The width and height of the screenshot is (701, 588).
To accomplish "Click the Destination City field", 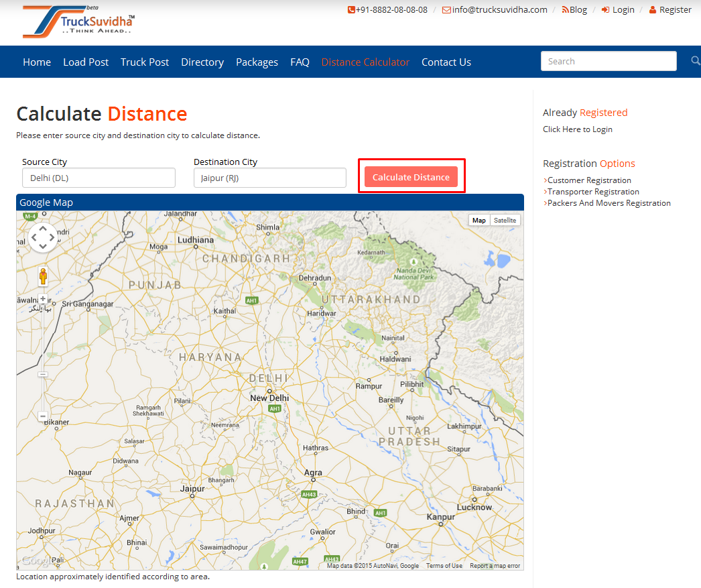I will point(269,178).
